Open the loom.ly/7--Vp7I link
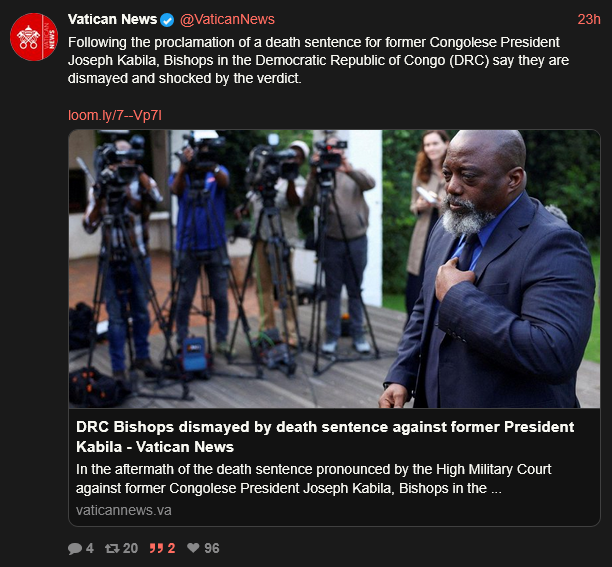The image size is (612, 567). pyautogui.click(x=115, y=115)
